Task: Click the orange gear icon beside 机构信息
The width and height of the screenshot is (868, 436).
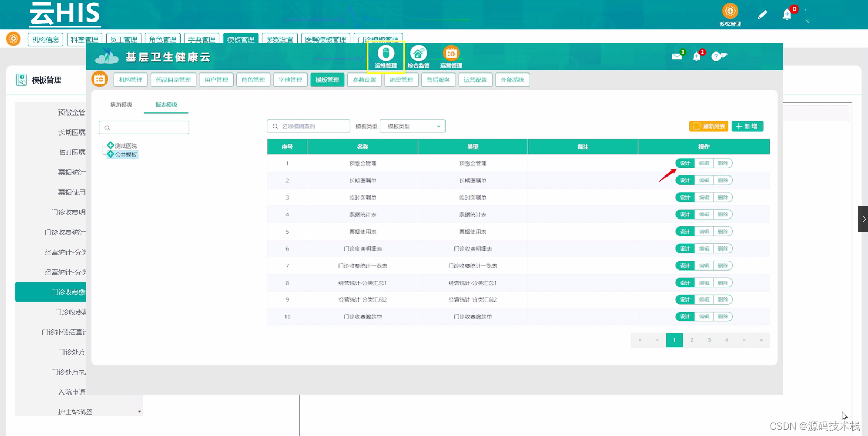Action: pos(13,39)
